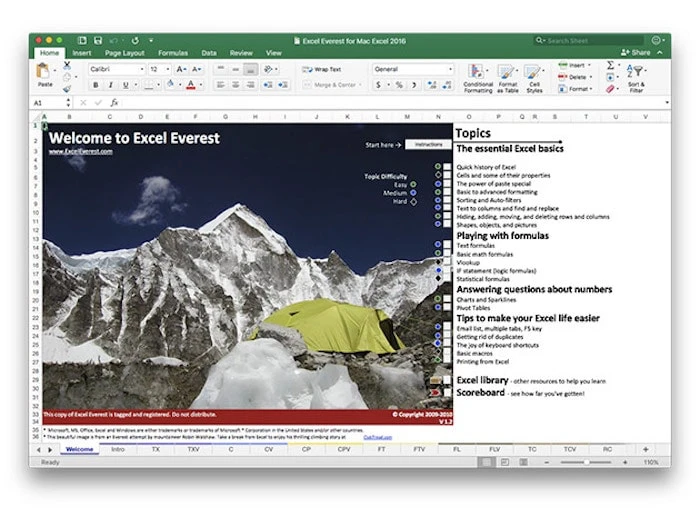
Task: Click the Instructions button
Action: coord(428,145)
